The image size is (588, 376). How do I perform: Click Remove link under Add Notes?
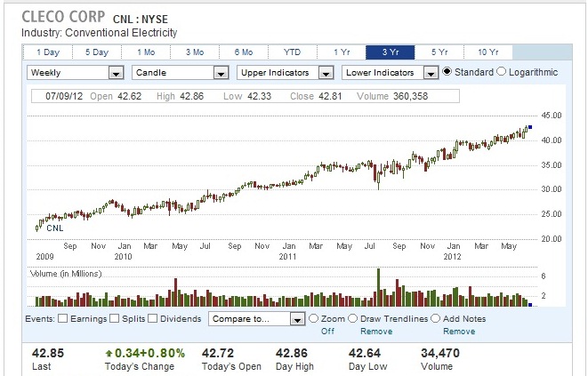[459, 332]
